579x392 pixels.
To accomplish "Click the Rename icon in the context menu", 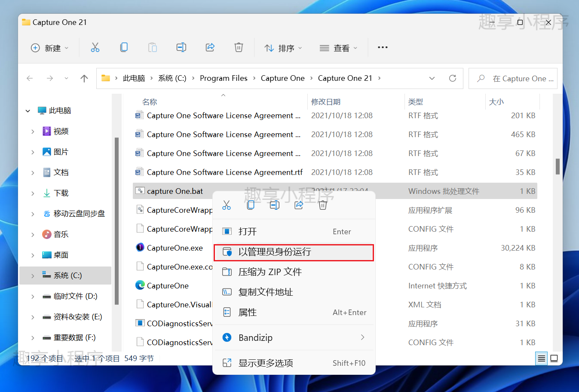I will point(275,205).
